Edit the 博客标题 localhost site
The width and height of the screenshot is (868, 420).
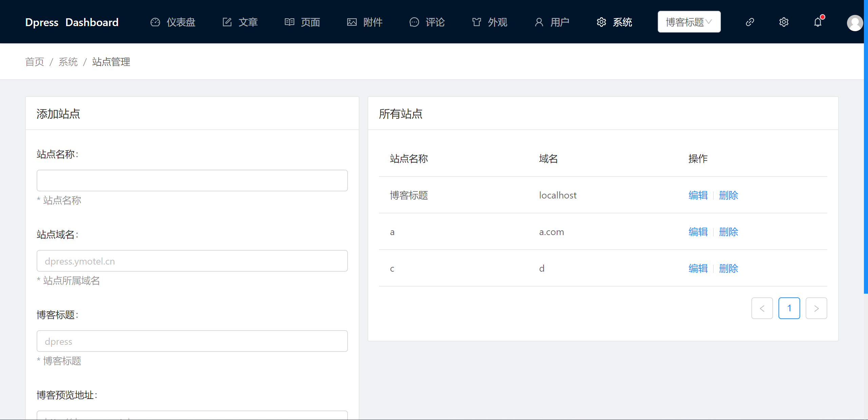[698, 195]
